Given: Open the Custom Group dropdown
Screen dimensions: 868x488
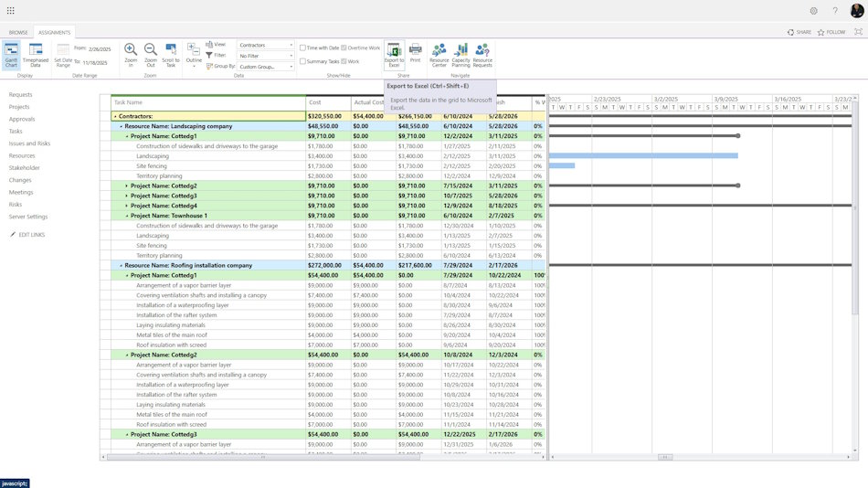Looking at the screenshot, I should coord(266,67).
